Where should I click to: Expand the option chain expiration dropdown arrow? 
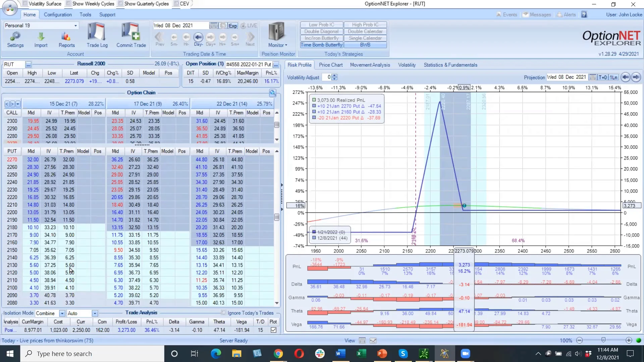click(18, 104)
